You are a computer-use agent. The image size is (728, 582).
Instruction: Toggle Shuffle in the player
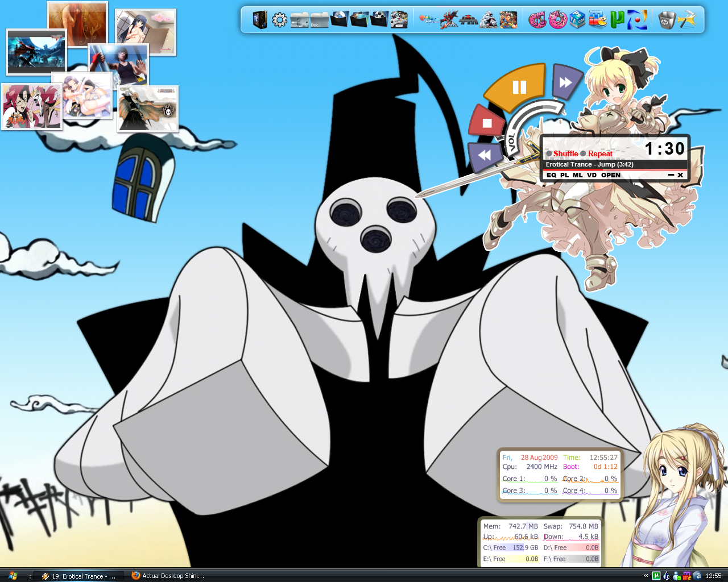(x=562, y=153)
